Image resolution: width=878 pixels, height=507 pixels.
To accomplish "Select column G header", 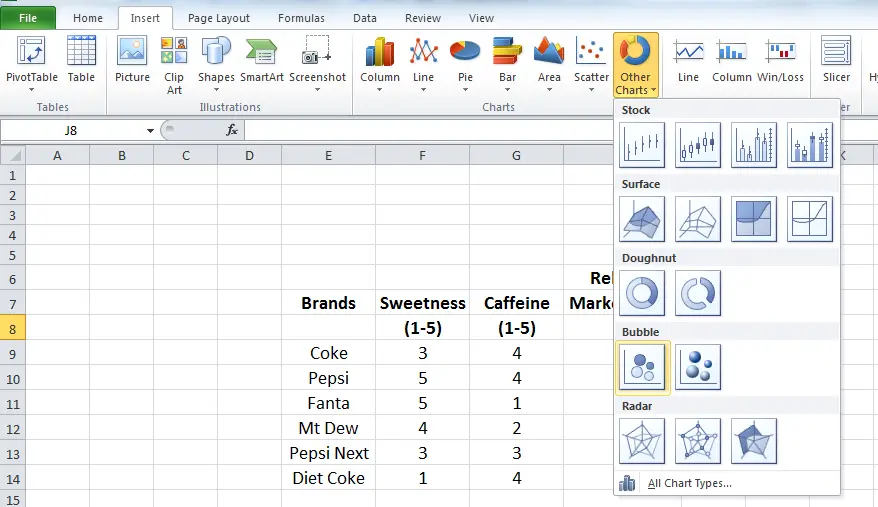I will [x=516, y=155].
